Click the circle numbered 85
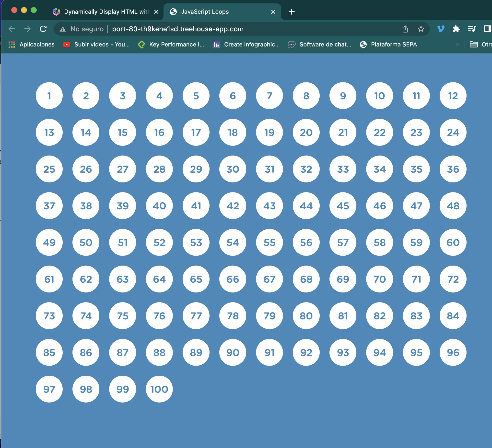The width and height of the screenshot is (492, 448). click(49, 352)
